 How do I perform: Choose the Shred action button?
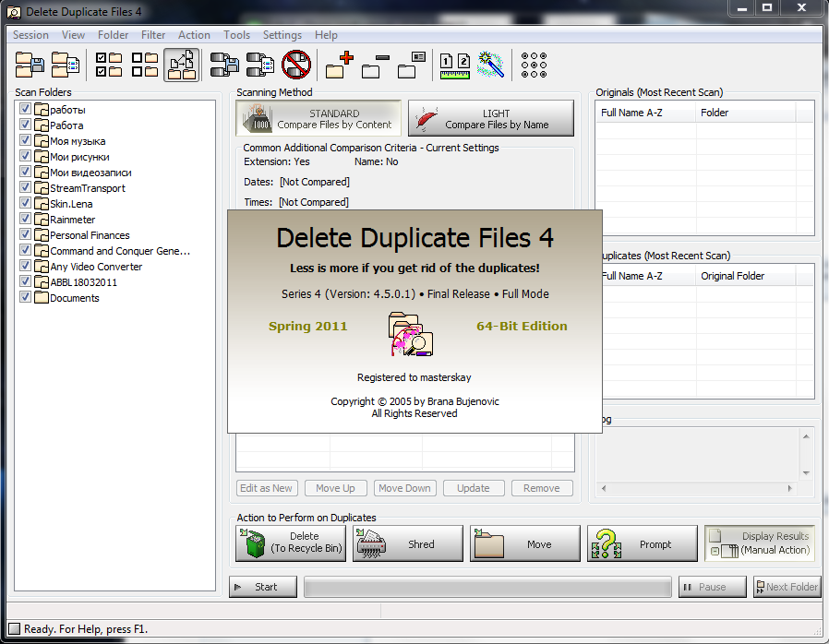click(x=408, y=543)
